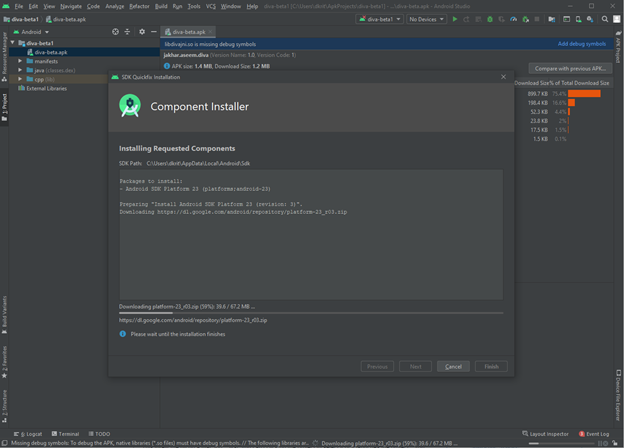Click the Collapse All icon in Project panel
Viewport: 624px width, 448px height.
(127, 32)
